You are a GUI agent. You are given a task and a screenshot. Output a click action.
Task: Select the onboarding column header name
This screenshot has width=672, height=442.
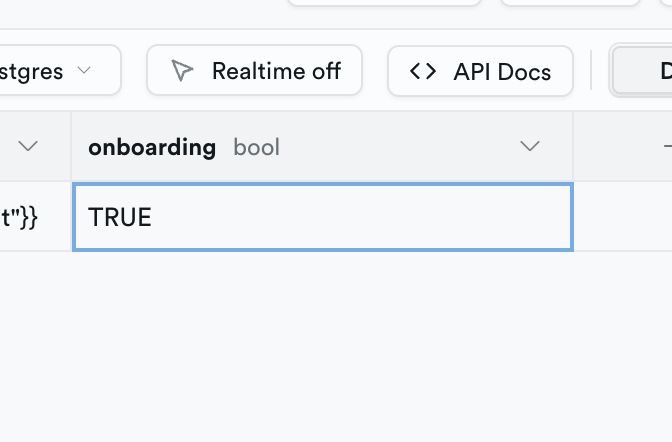coord(152,147)
